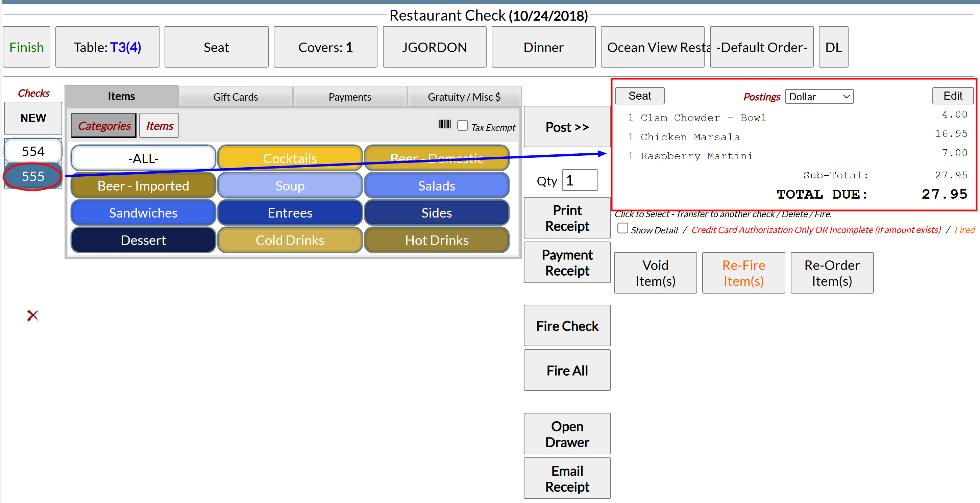
Task: Click Payment Receipt
Action: 567,262
